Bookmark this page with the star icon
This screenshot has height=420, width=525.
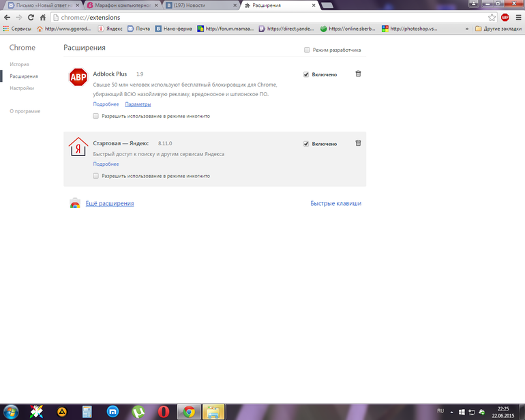point(492,18)
